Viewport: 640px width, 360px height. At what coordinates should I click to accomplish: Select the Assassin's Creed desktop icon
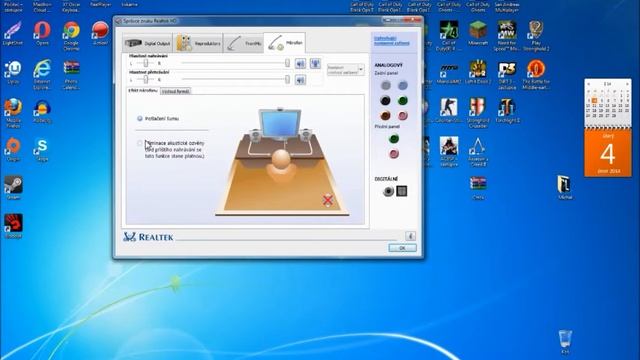(x=478, y=151)
